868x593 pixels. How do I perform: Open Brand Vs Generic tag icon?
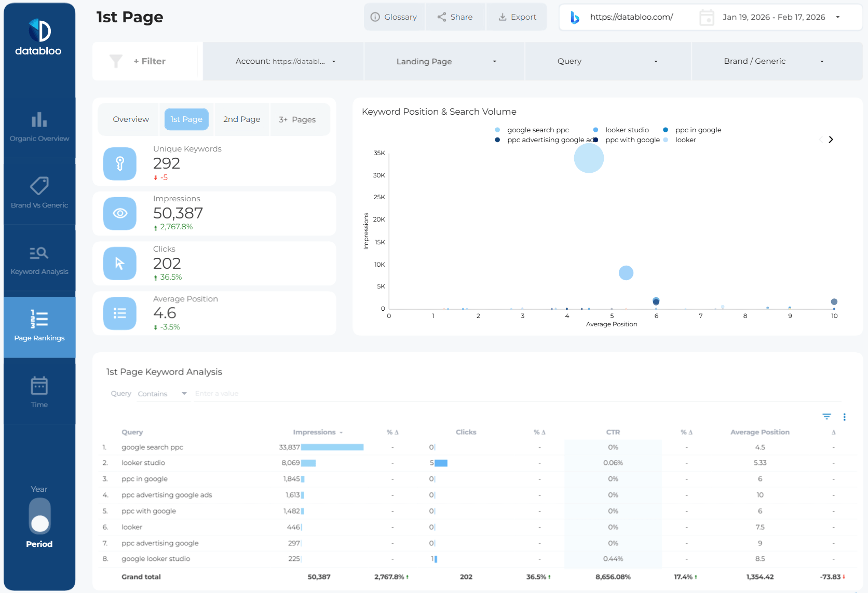click(39, 187)
